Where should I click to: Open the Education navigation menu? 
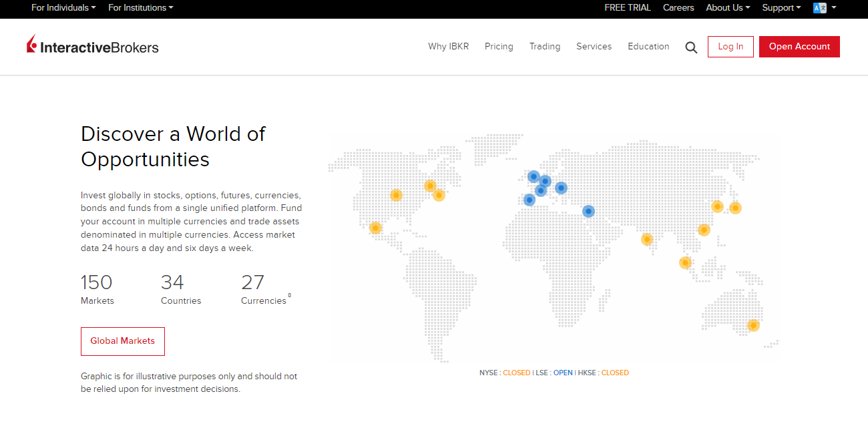tap(648, 47)
